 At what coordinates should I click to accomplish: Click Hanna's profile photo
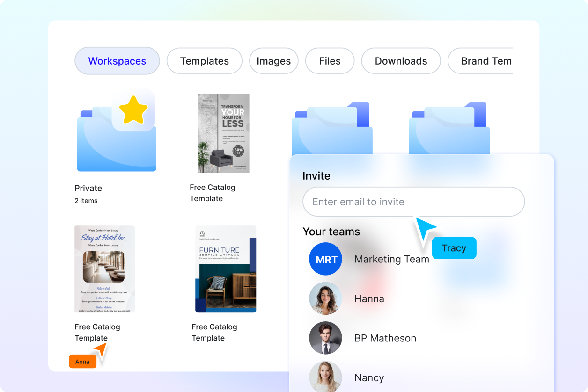coord(326,298)
